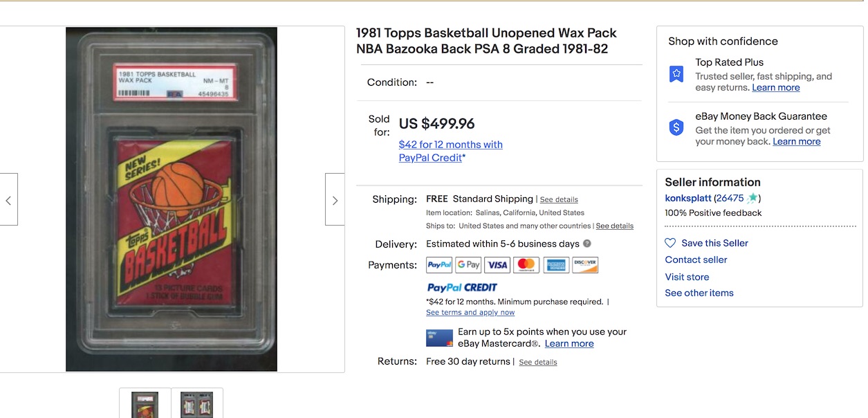Click the Visa card icon

point(497,265)
